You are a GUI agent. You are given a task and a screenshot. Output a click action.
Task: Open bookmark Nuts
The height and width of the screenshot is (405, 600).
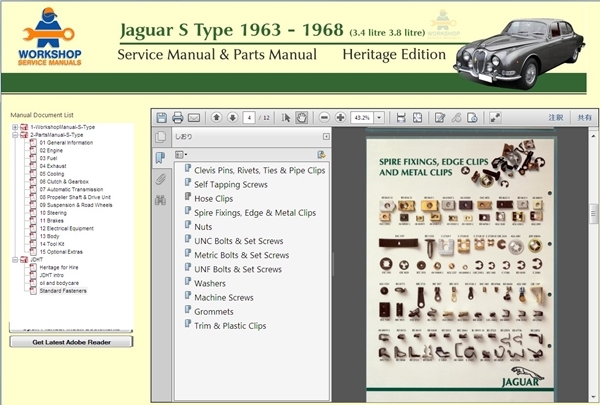(x=203, y=227)
